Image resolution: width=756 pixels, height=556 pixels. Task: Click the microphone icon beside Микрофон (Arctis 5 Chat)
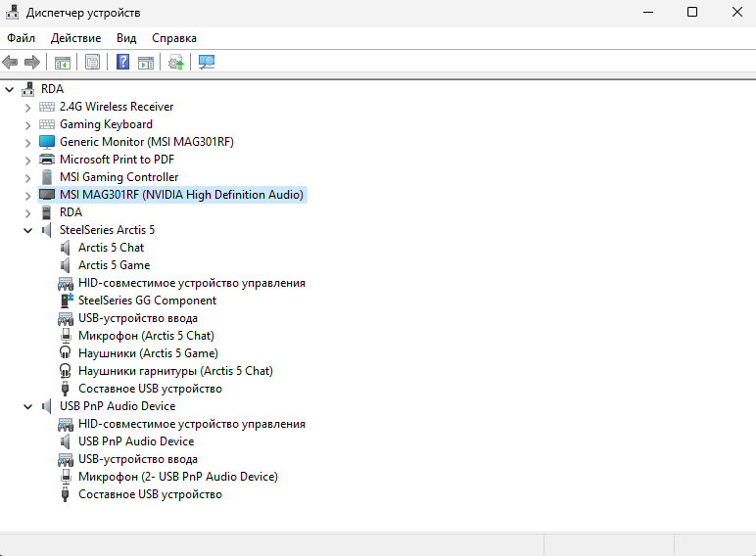[x=66, y=336]
